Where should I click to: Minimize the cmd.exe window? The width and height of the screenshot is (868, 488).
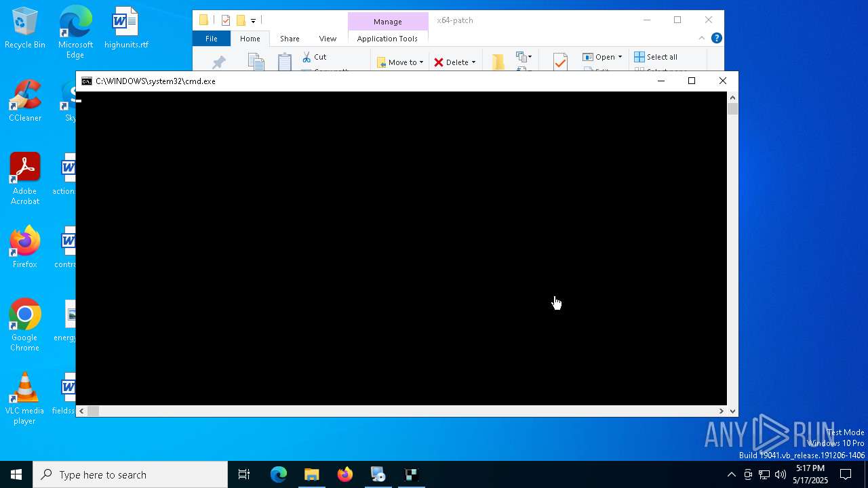661,81
